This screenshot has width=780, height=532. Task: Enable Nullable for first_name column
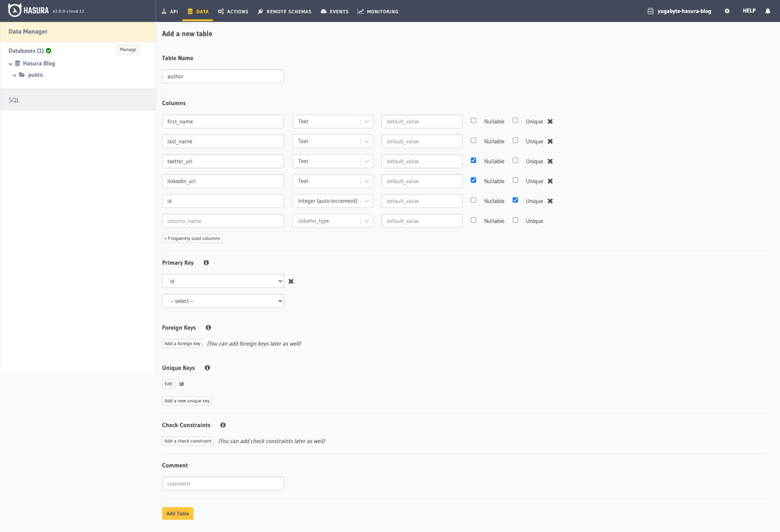click(x=473, y=121)
